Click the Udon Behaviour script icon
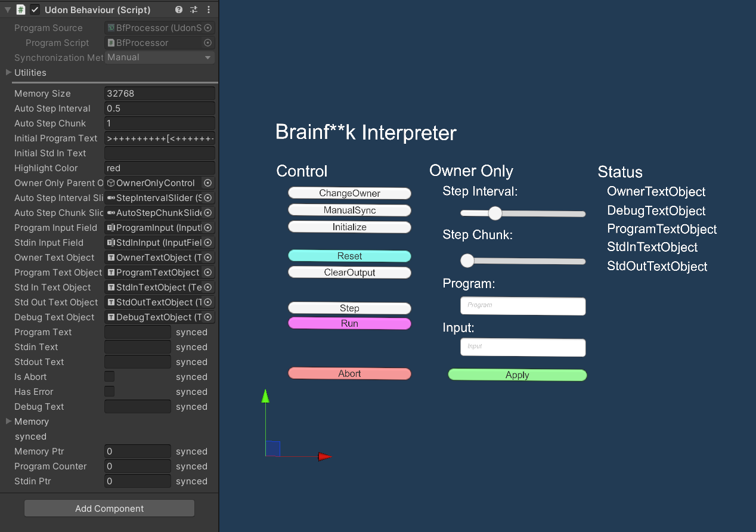 pos(20,10)
